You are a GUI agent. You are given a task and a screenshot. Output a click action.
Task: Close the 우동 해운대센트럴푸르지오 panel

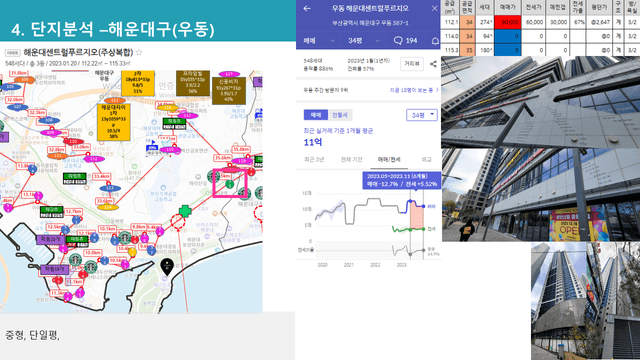click(x=434, y=8)
